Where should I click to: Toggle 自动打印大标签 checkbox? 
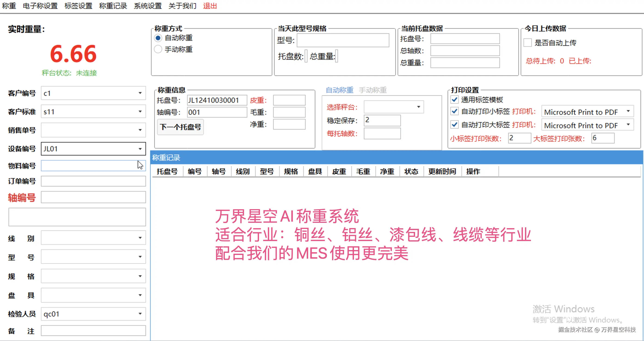pos(454,125)
